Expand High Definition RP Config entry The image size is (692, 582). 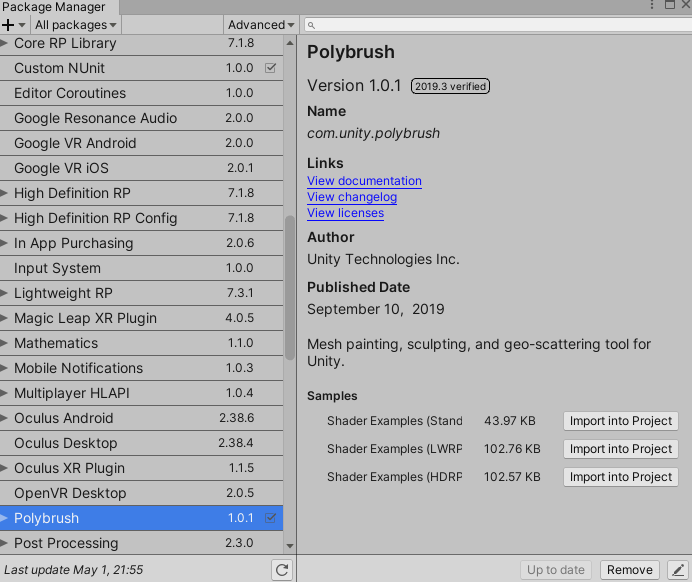(x=4, y=218)
